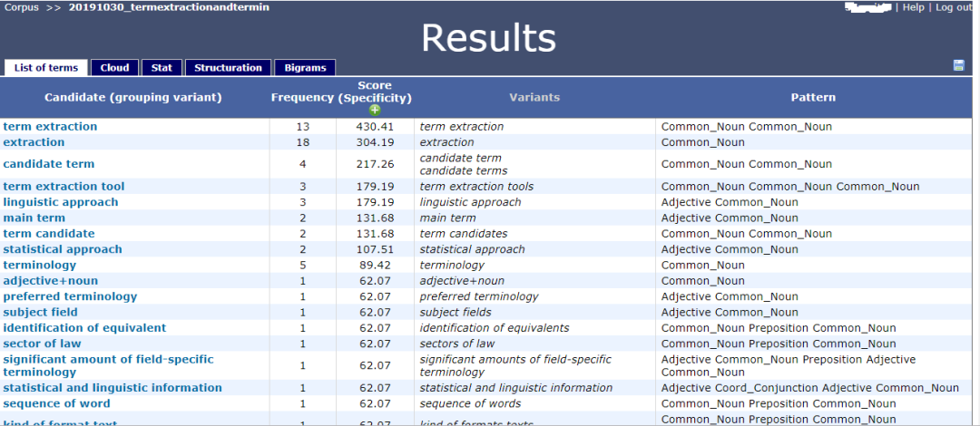Click the Corpus breadcrumb link
Image resolution: width=980 pixels, height=426 pixels.
coord(22,7)
